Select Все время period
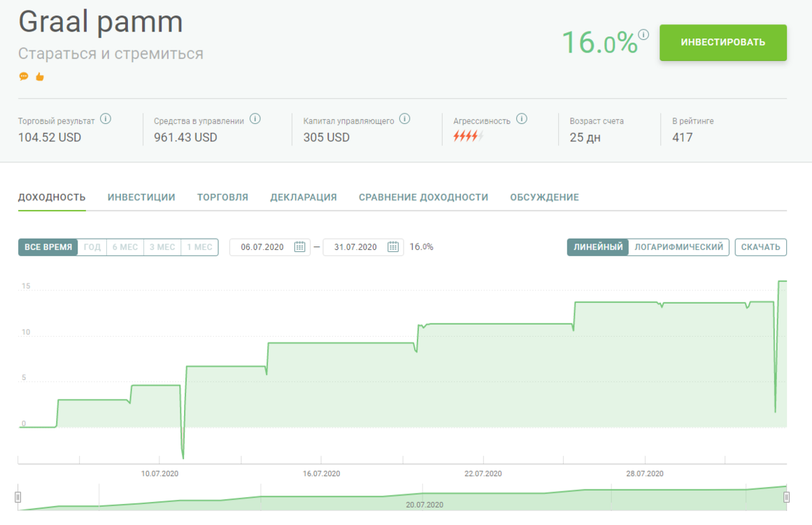This screenshot has height=525, width=812. [48, 247]
